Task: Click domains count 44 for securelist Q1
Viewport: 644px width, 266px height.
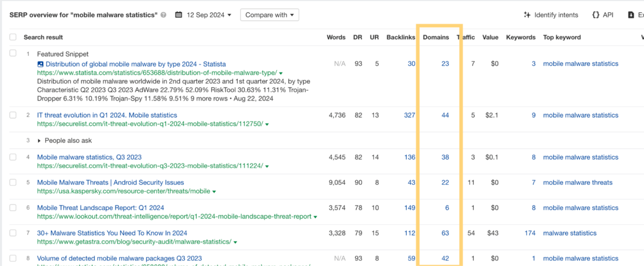Action: tap(445, 115)
